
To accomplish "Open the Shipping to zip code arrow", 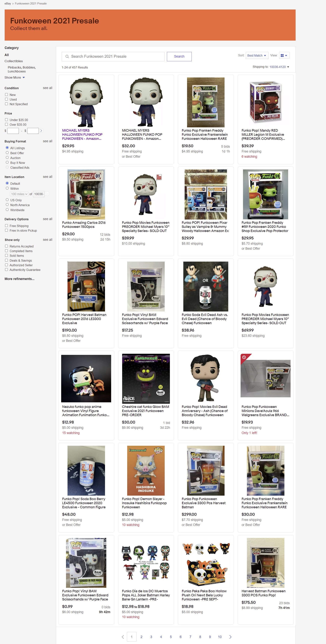I will [x=288, y=67].
